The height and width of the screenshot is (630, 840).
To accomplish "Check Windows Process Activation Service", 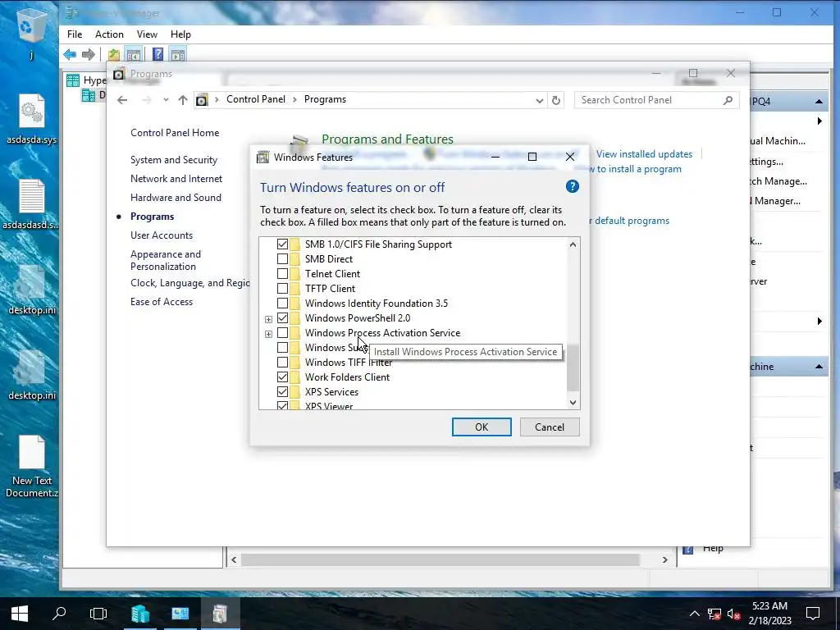I will point(282,333).
